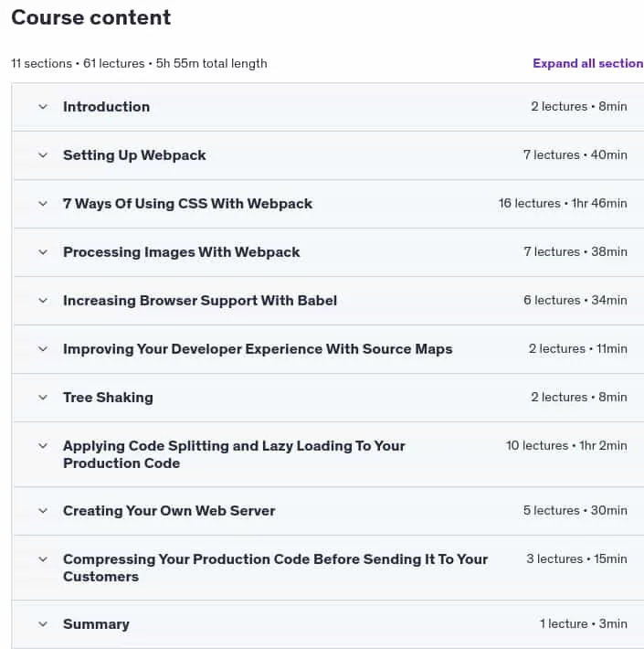
Task: Click chevron next to Increasing Browser Support
Action: click(43, 301)
